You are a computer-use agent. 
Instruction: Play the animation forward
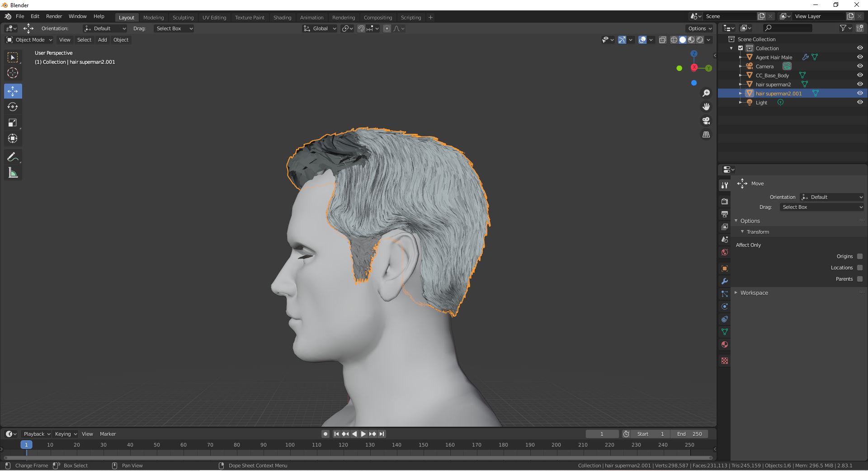[x=363, y=434]
